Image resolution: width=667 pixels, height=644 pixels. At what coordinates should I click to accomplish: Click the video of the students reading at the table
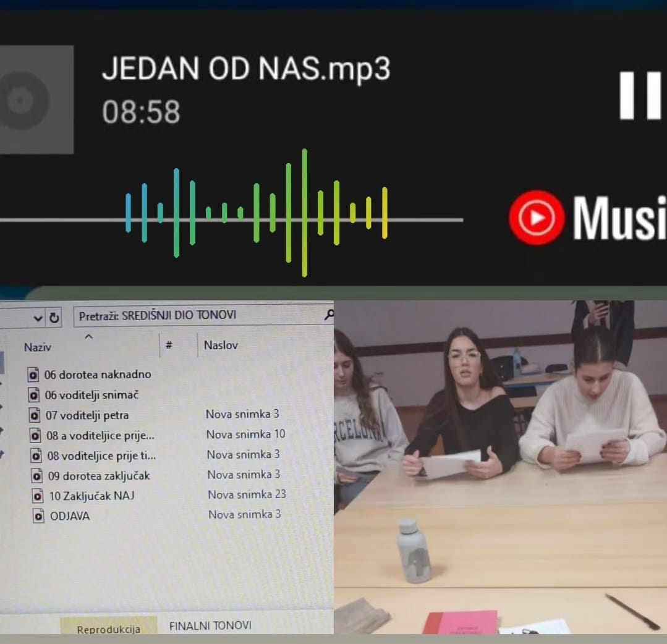(x=500, y=467)
